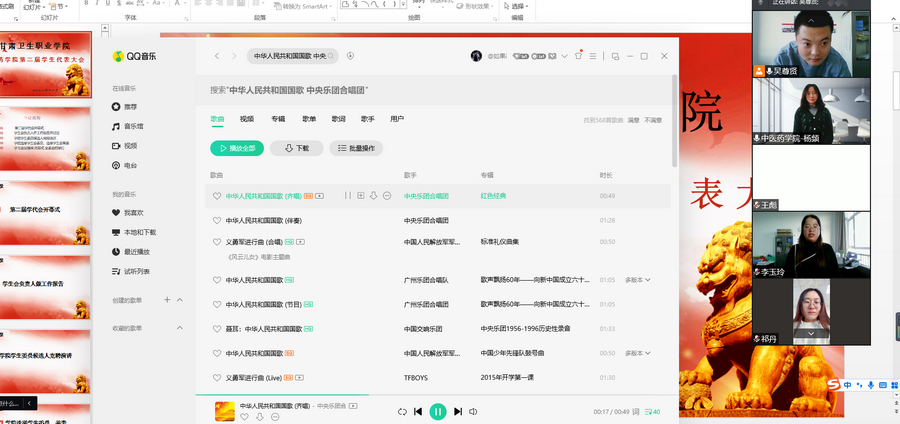Go to the previous track

(418, 411)
